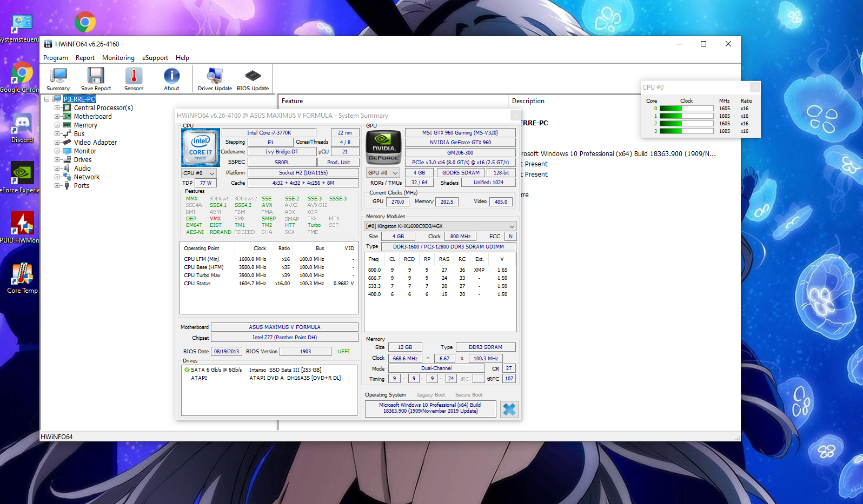Close the CPU #0 clock window
Screen dimensions: 863x504
pyautogui.click(x=755, y=87)
